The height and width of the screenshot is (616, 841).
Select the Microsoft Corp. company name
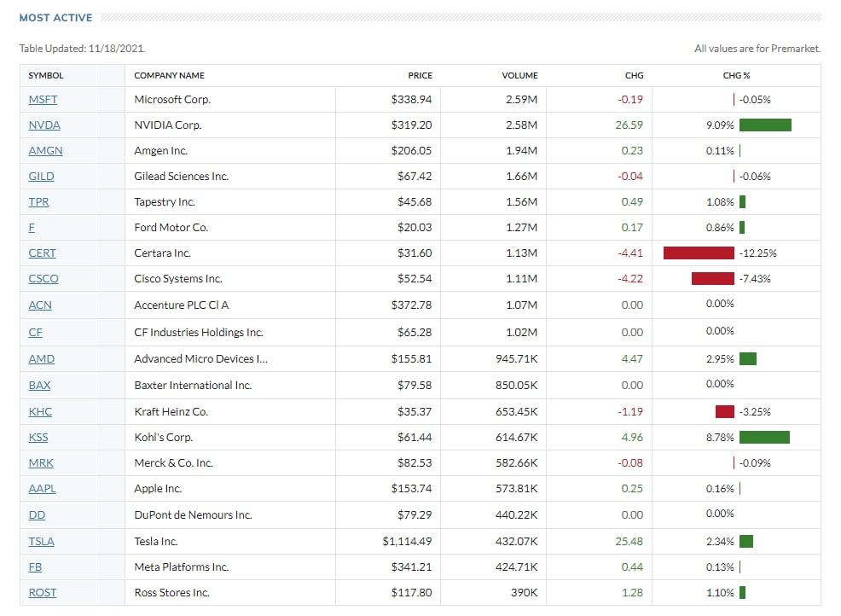click(172, 99)
